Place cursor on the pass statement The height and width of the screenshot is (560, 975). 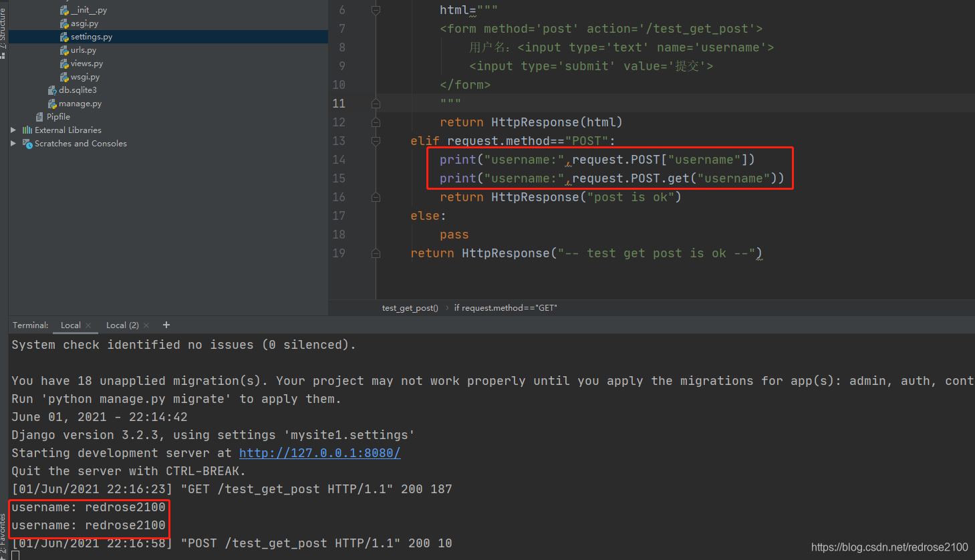pyautogui.click(x=454, y=235)
